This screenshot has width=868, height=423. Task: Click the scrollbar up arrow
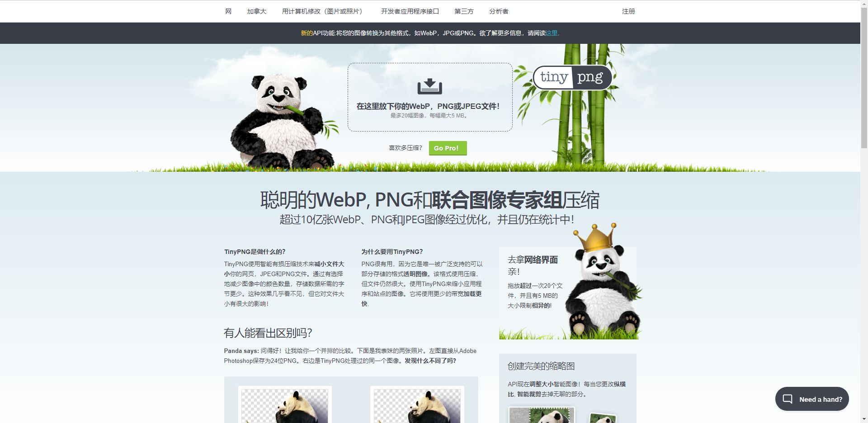tap(864, 4)
